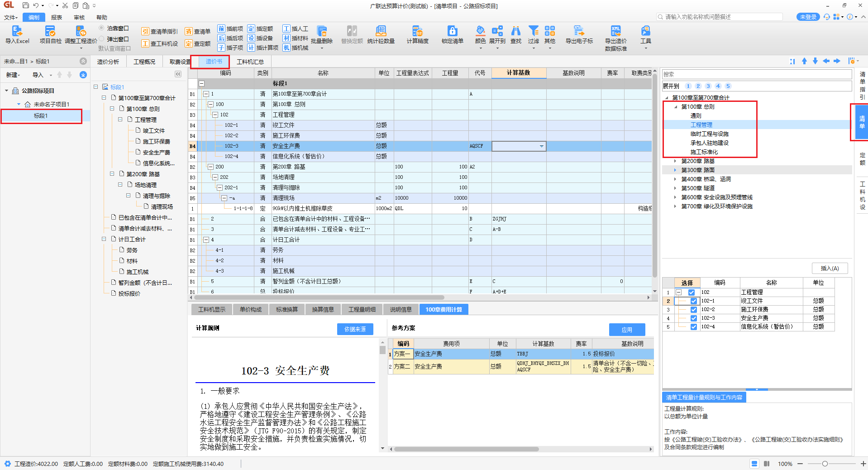
Task: Click the 插机械 icon
Action: [286, 48]
